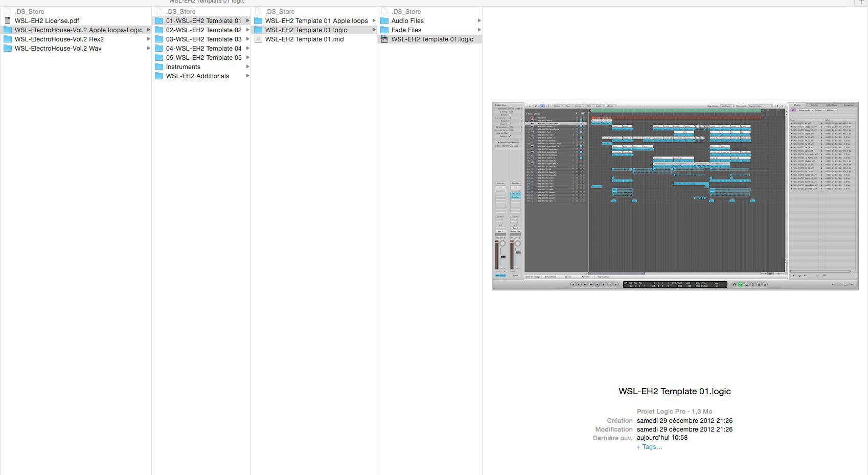This screenshot has height=475, width=868.
Task: Expand arrow beside the Audio Files folder
Action: 479,21
